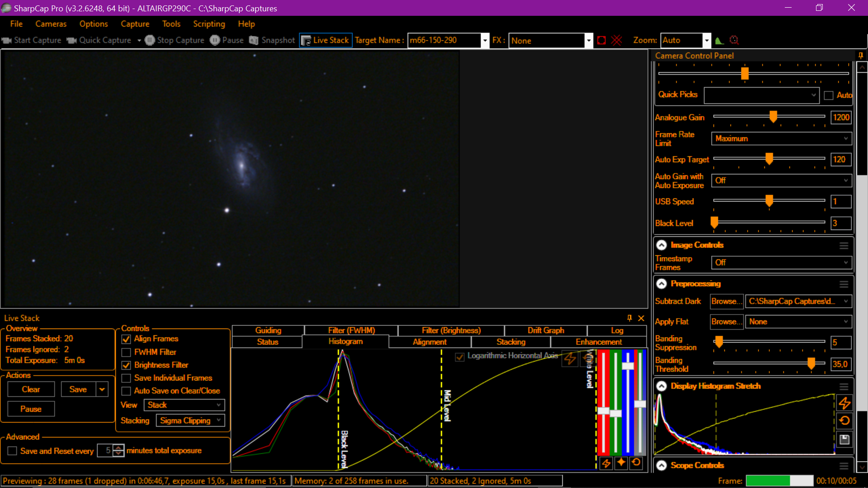Viewport: 868px width, 488px height.
Task: Click the focus/zoom magnifier icon
Action: point(734,40)
